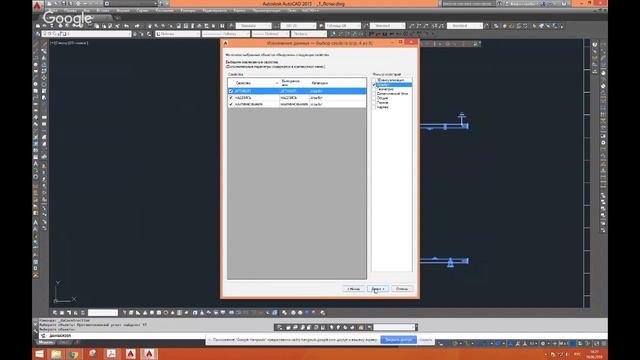Enable the Геометрия category filter checkbox

374,89
